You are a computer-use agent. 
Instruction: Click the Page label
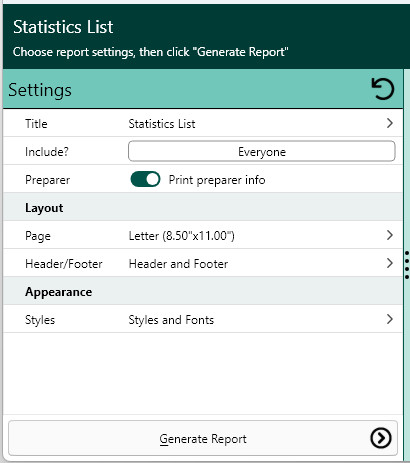pyautogui.click(x=38, y=236)
